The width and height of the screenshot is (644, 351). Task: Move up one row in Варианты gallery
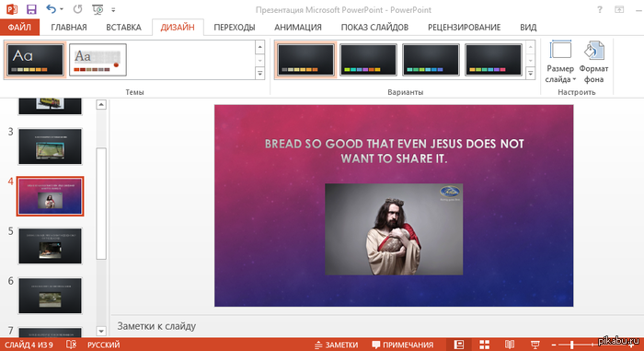pyautogui.click(x=530, y=47)
